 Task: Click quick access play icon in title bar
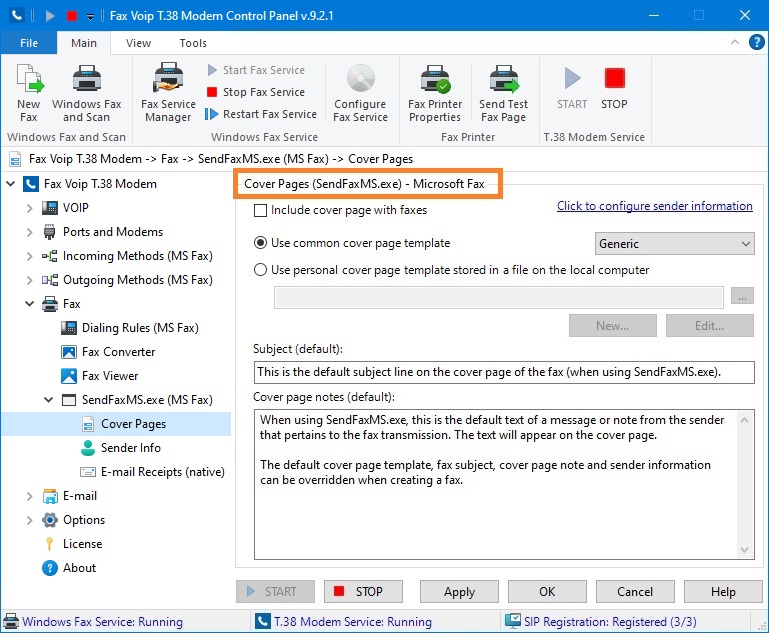(x=50, y=16)
